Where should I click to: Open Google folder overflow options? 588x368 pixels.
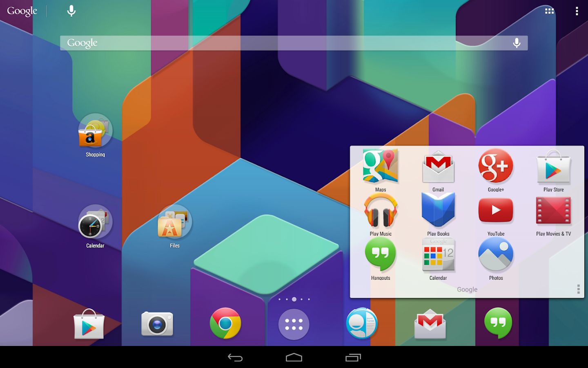[578, 289]
